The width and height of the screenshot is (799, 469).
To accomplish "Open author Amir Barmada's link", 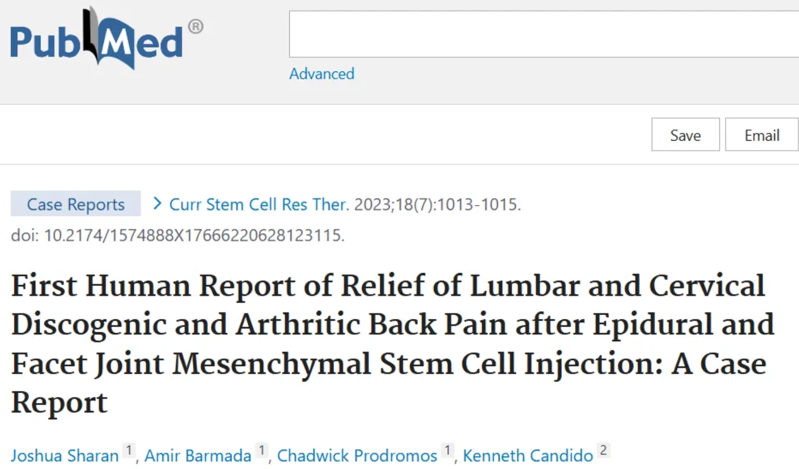I will 198,455.
